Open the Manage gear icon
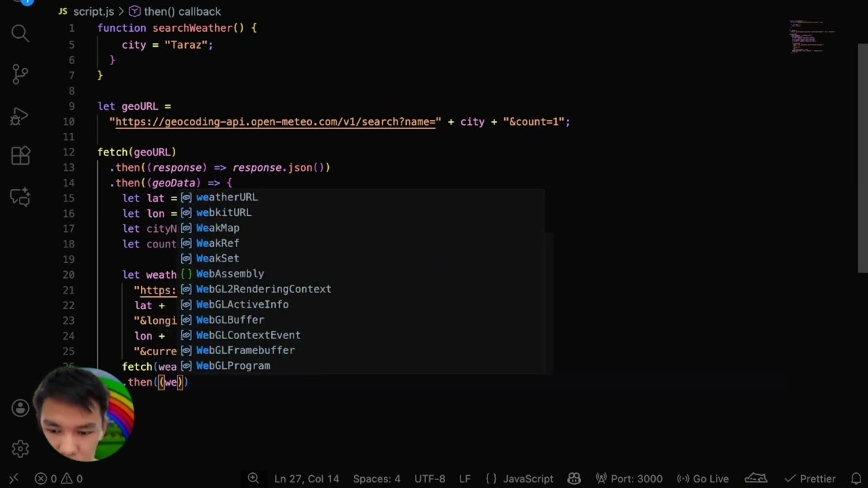 (20, 448)
